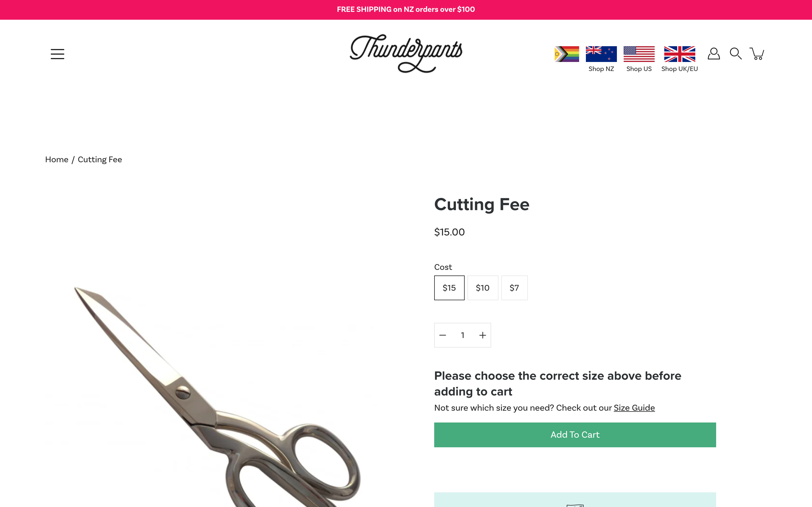Select the UK flag icon
812x507 pixels.
coord(679,54)
